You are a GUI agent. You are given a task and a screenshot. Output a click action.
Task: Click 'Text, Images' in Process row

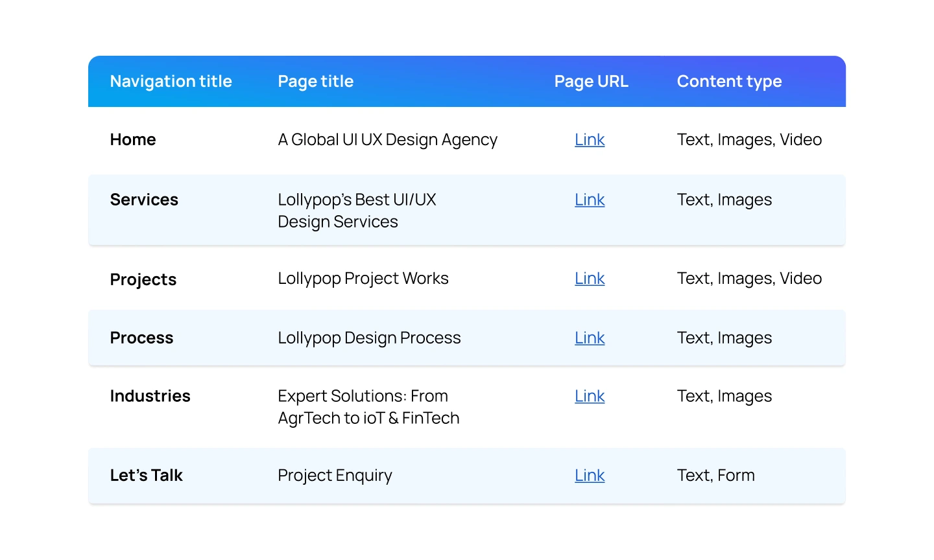(x=724, y=338)
